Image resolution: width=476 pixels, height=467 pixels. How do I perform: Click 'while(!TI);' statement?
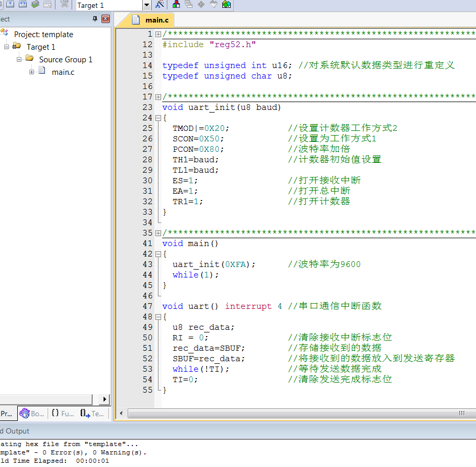[x=201, y=369]
